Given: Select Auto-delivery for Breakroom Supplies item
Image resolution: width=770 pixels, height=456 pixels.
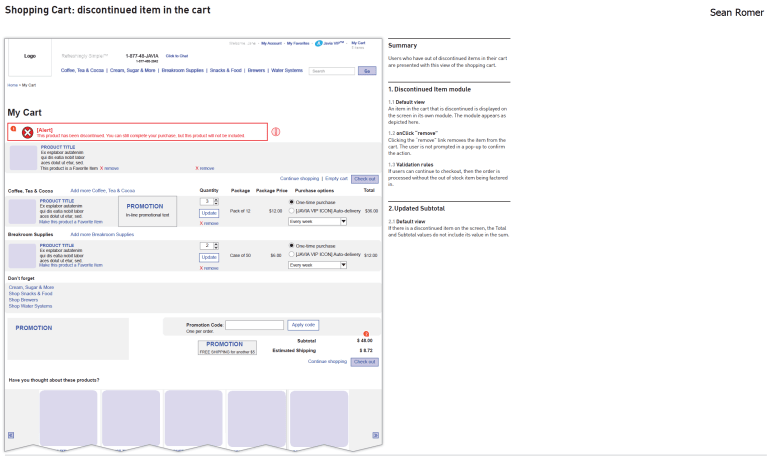Looking at the screenshot, I should [291, 255].
